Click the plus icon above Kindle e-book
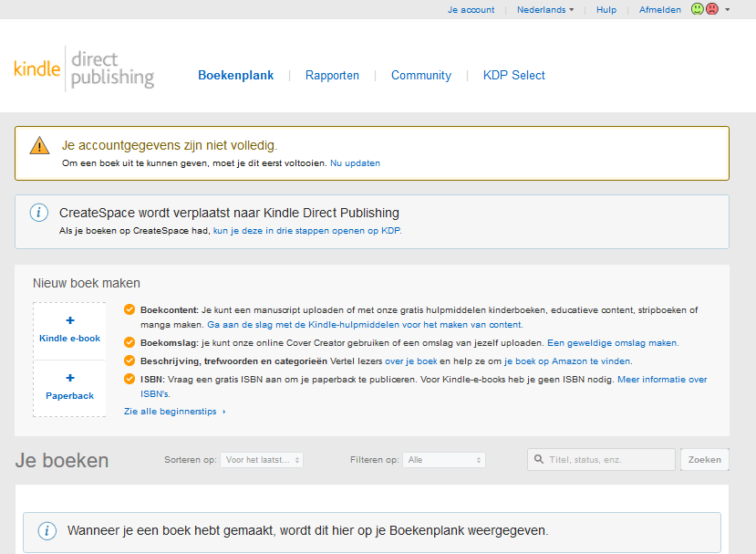This screenshot has height=554, width=756. [70, 320]
